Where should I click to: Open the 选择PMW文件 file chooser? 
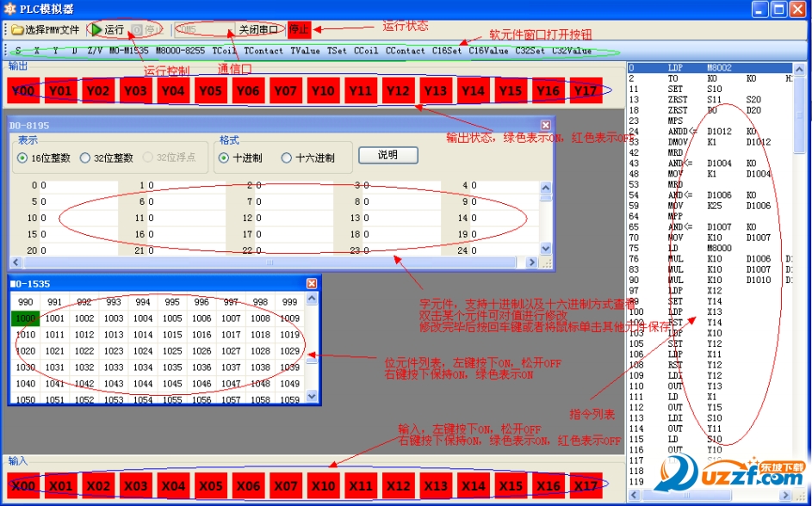tap(45, 29)
